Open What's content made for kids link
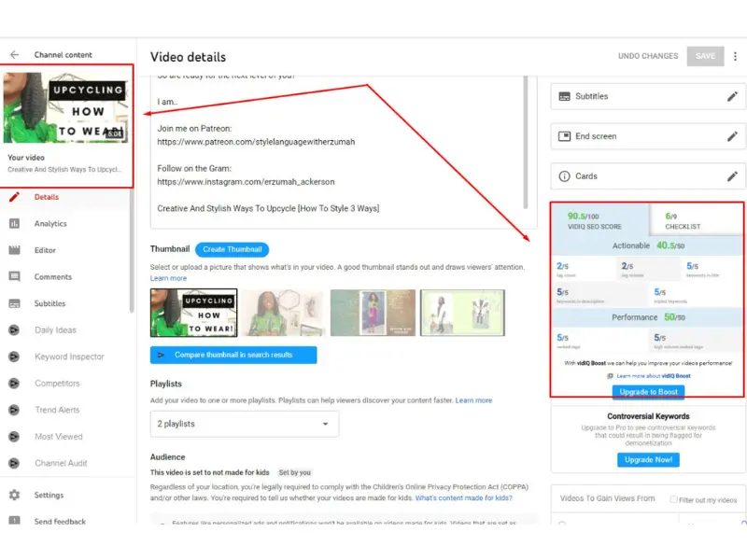 click(x=463, y=498)
